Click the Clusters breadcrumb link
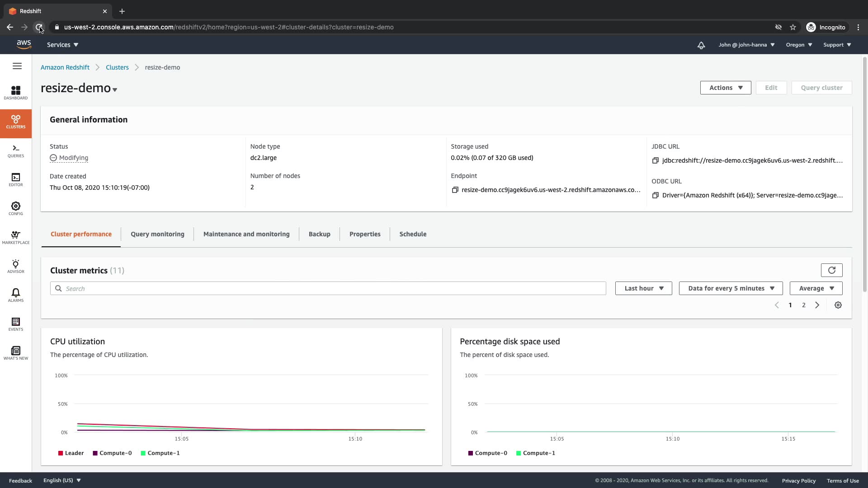 tap(117, 67)
